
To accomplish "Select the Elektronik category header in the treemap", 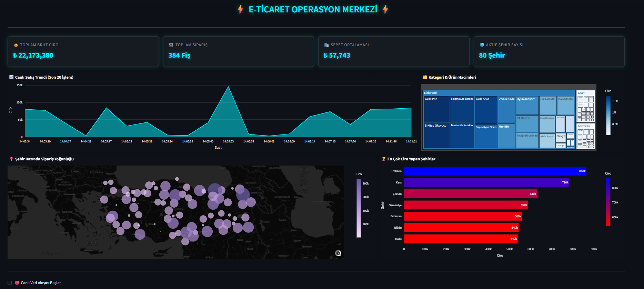I will click(499, 93).
